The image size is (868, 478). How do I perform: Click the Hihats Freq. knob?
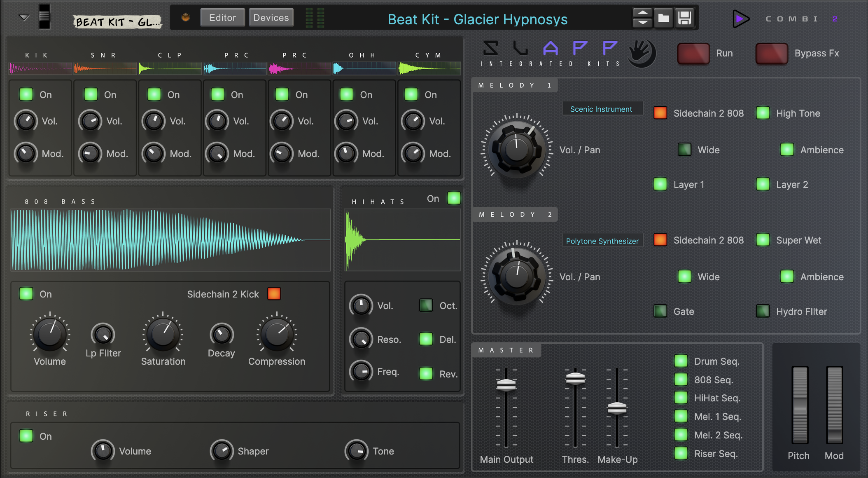pos(361,371)
